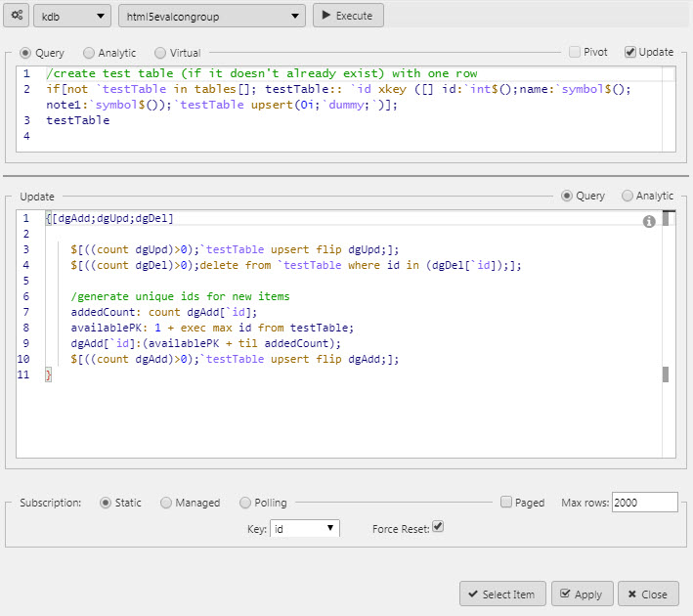Enable the Pivot checkbox

574,52
